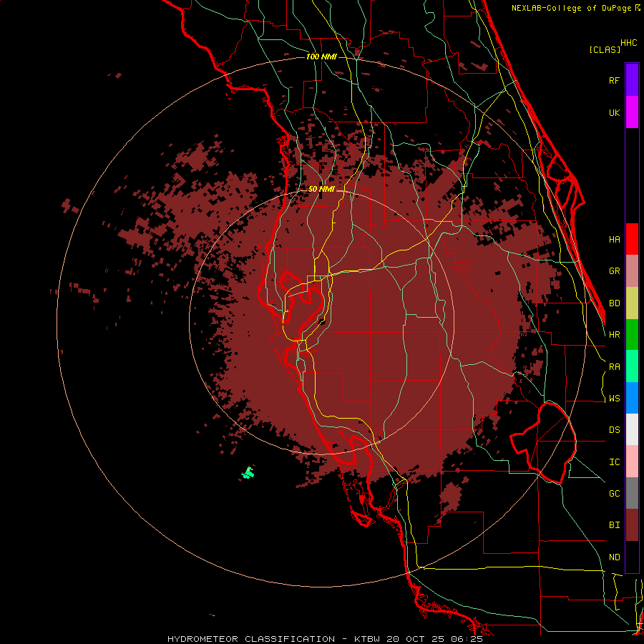The image size is (644, 644).
Task: Click the "06:25" timestamp text
Action: click(468, 639)
